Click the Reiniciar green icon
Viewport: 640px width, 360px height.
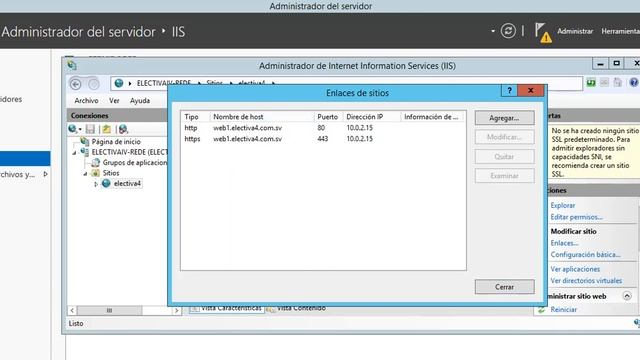(x=542, y=310)
